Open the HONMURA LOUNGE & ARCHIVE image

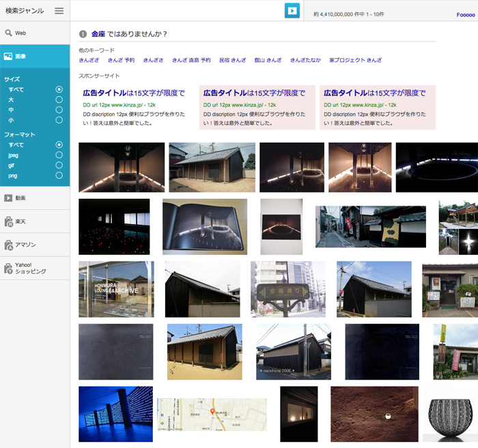pos(115,290)
